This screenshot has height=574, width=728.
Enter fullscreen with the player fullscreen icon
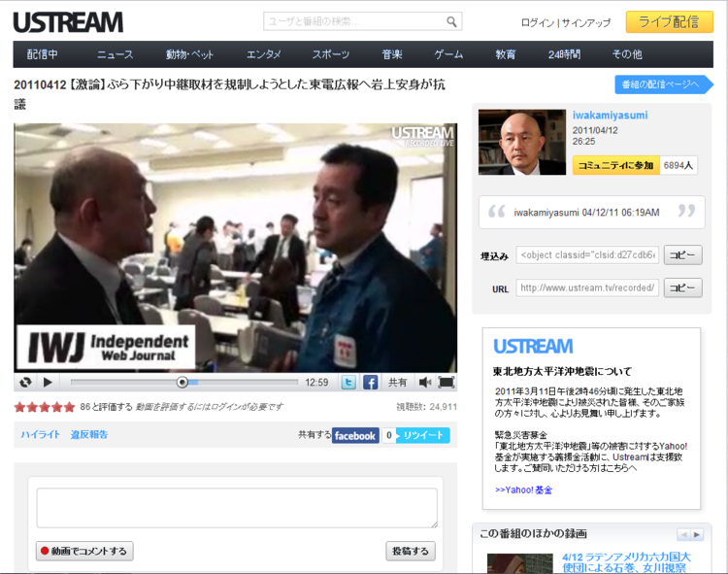[447, 383]
